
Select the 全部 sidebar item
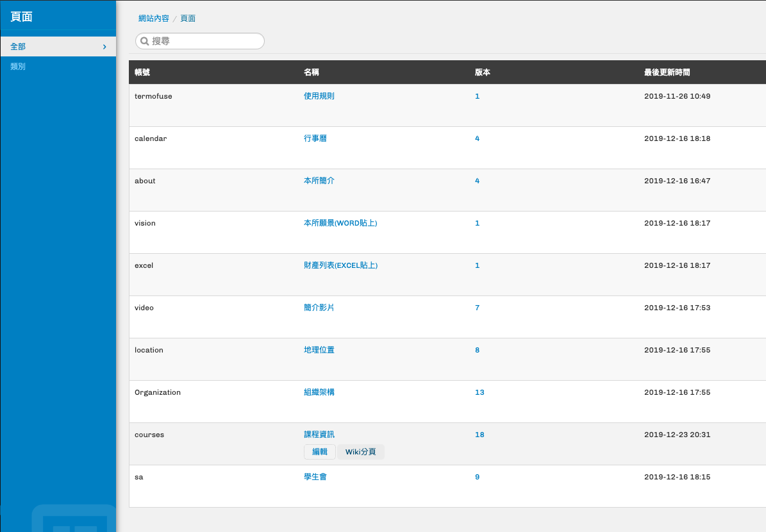(18, 47)
